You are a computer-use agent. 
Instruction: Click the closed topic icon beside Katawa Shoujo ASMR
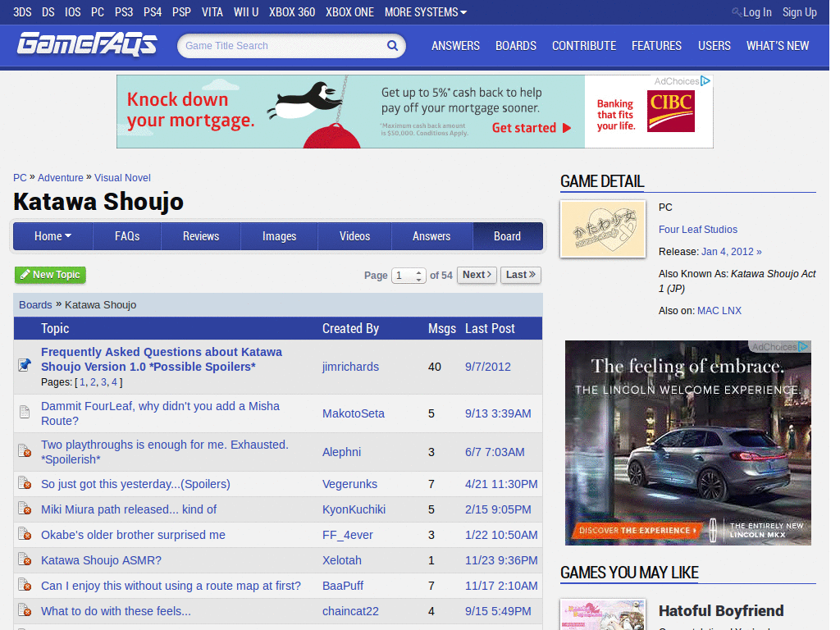[x=25, y=559]
